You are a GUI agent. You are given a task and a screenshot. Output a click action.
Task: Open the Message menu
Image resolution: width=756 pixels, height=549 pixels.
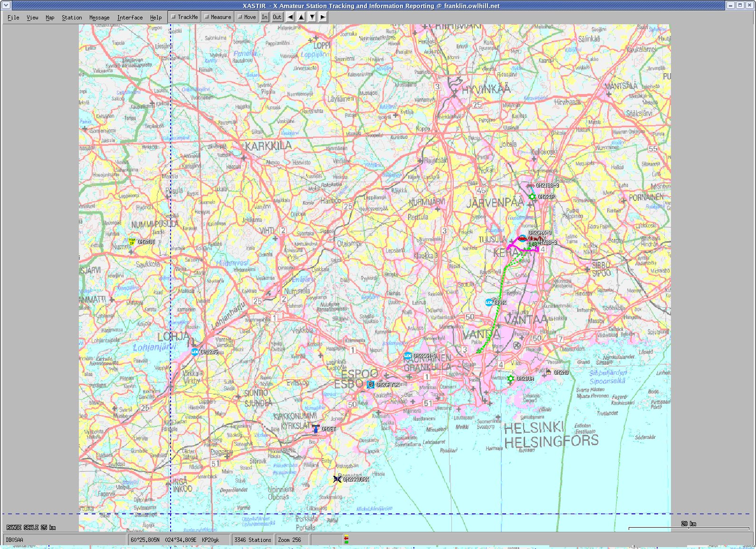pos(99,18)
